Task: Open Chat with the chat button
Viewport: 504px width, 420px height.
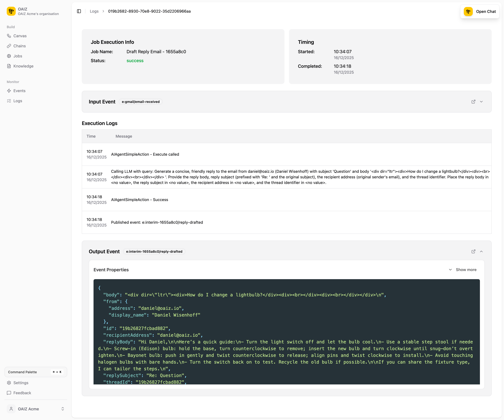Action: click(480, 11)
